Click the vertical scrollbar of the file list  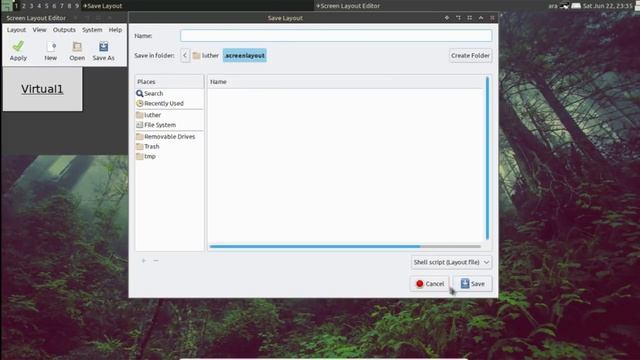click(x=487, y=158)
